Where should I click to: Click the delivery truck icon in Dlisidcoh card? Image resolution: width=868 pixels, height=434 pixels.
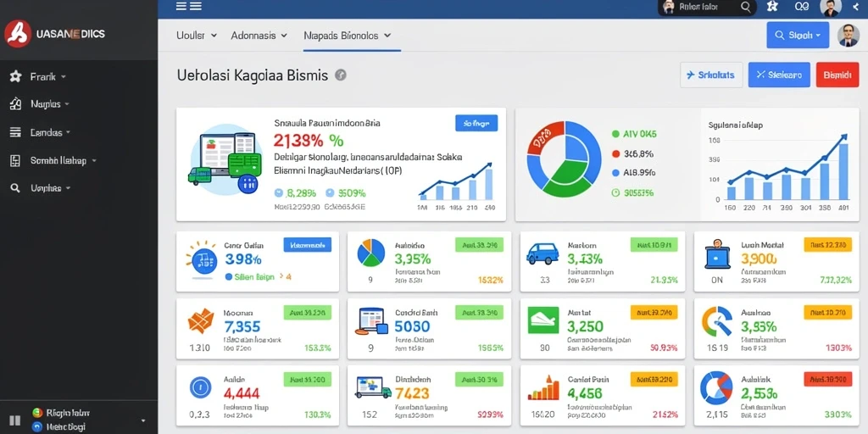[373, 387]
